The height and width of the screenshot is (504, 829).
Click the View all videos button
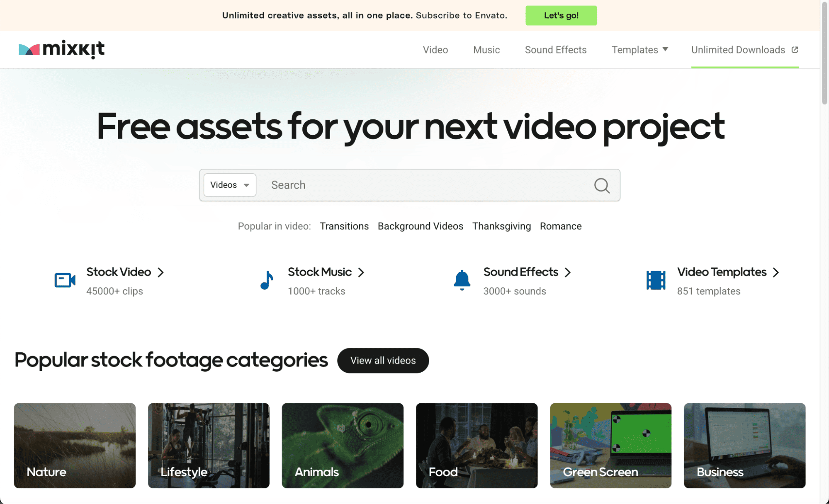click(x=383, y=361)
